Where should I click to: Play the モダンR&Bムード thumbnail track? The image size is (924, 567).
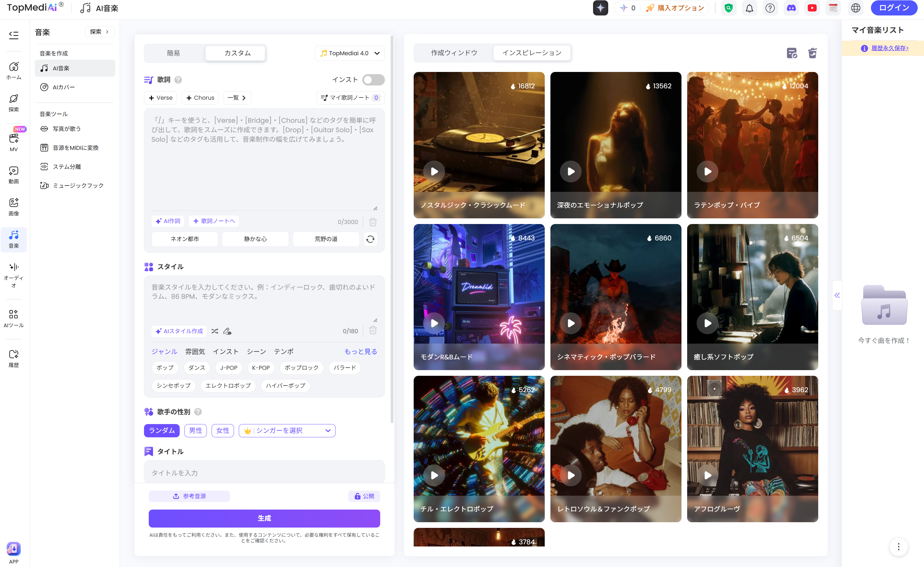(x=434, y=323)
